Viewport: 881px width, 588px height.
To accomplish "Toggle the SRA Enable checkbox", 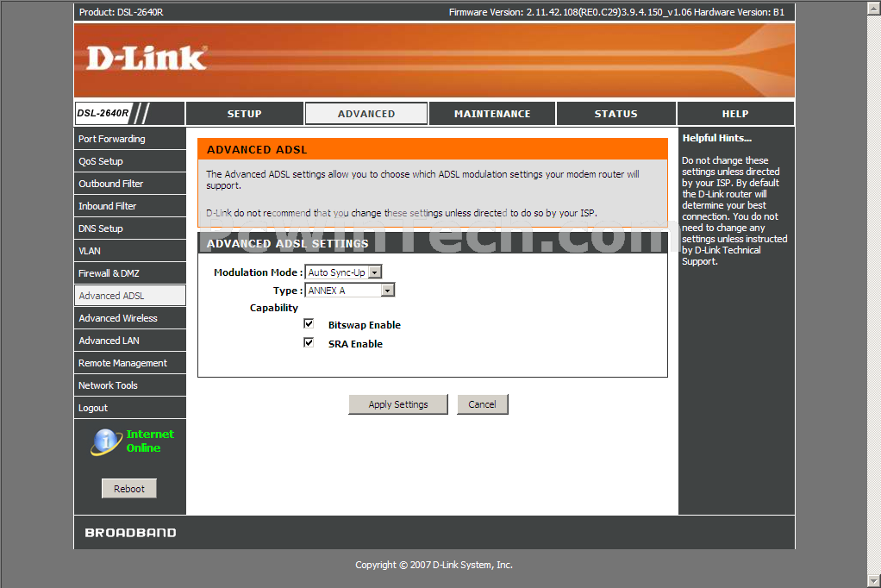I will coord(309,342).
